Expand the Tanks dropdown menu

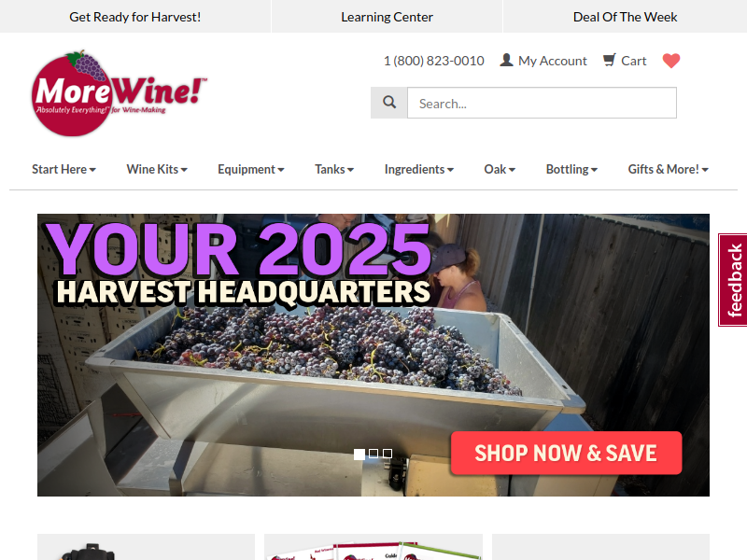click(334, 170)
